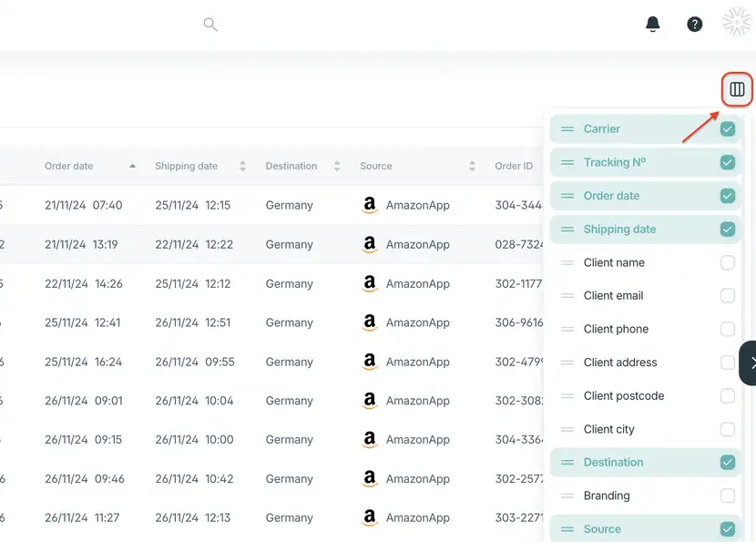Screen dimensions: 756x542
Task: Select the Client postcode list item
Action: tap(645, 396)
